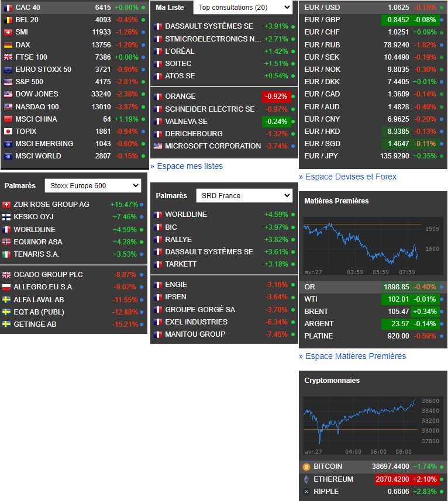
Task: Open the SRD France Palmarès dropdown
Action: pos(244,195)
